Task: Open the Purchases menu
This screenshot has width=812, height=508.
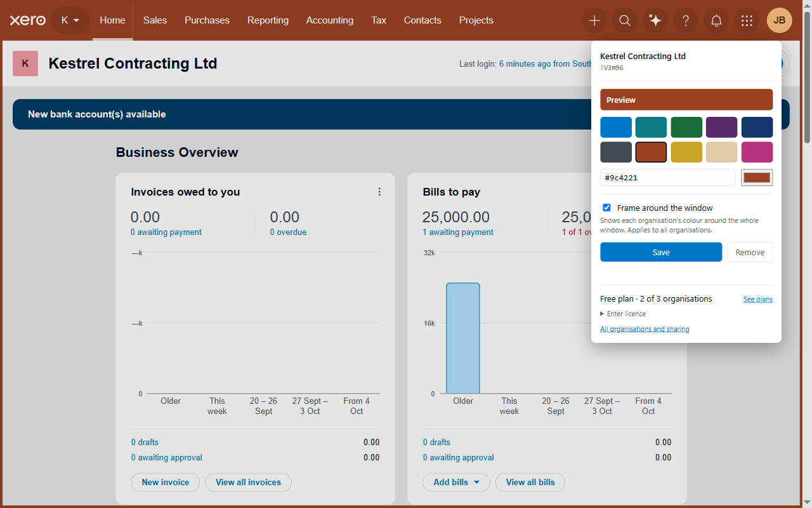Action: tap(207, 20)
